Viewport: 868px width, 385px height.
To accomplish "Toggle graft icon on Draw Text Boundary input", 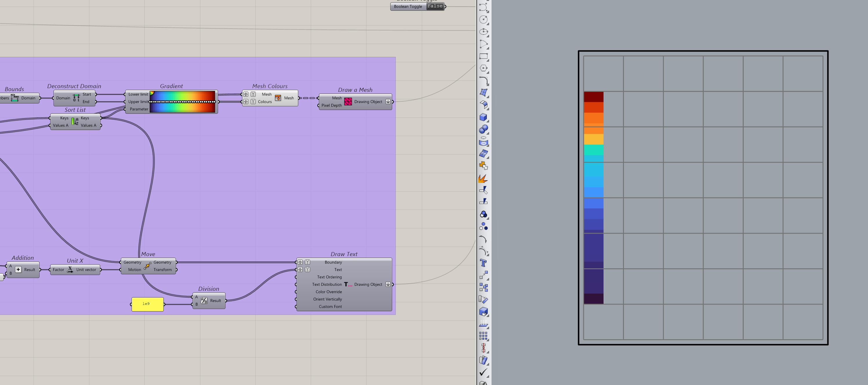I will [x=307, y=262].
